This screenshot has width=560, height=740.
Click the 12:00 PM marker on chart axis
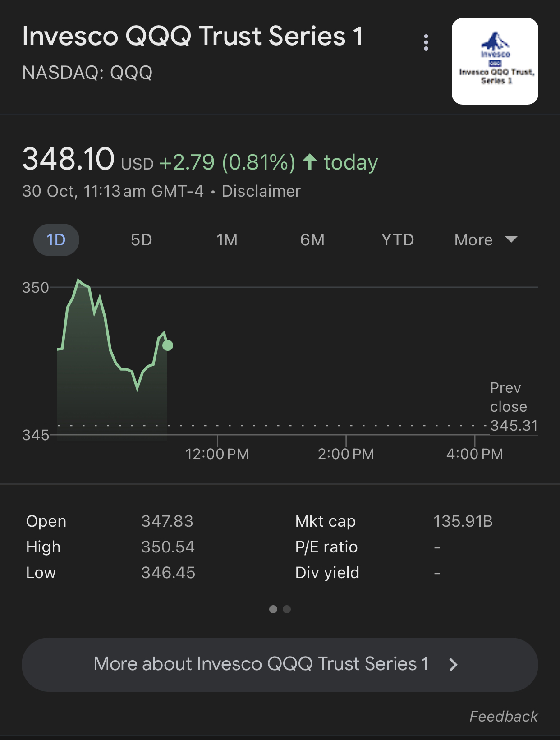click(x=217, y=454)
